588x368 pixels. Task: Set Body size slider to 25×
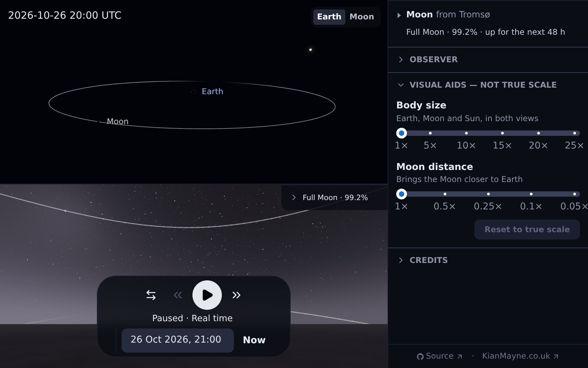coord(575,133)
